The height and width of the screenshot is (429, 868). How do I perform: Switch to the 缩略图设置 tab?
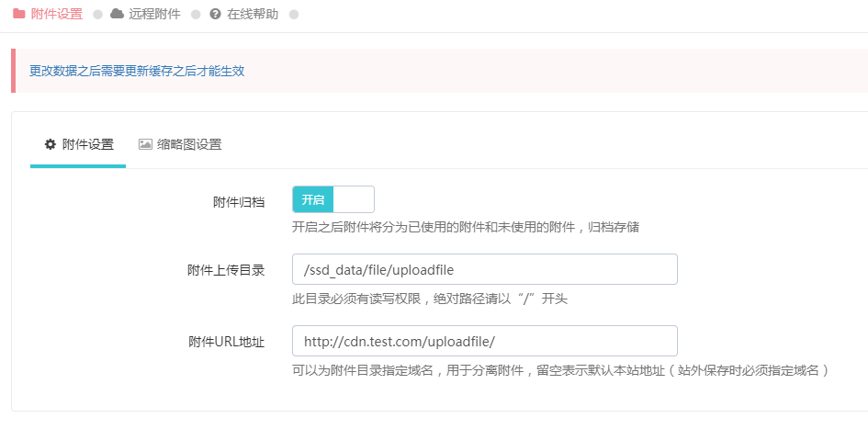188,144
